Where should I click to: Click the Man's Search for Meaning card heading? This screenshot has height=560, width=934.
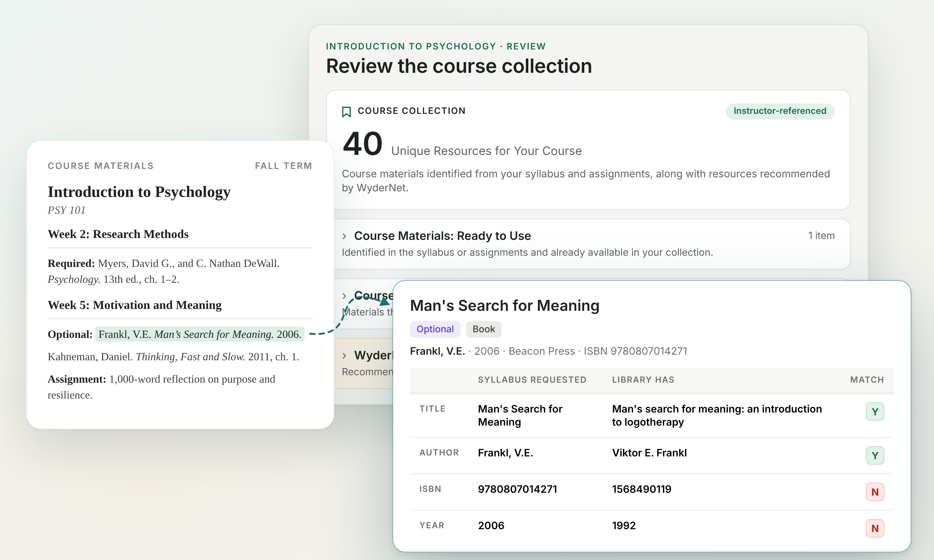tap(504, 305)
